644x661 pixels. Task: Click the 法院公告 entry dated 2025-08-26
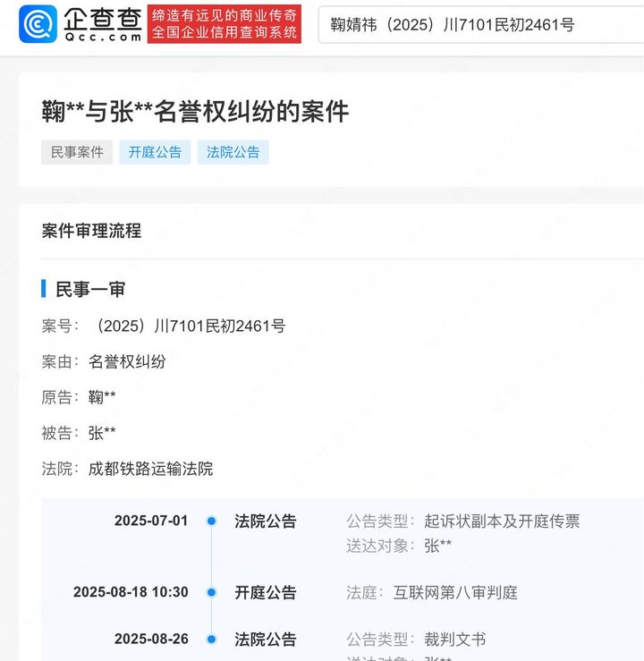266,639
